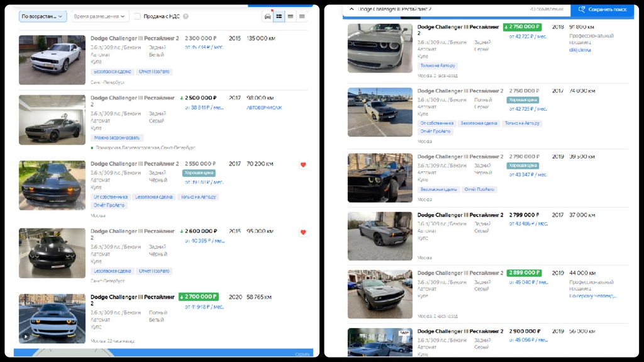The width and height of the screenshot is (644, 362).
Task: Click the Сохранить поиск button
Action: tap(602, 9)
